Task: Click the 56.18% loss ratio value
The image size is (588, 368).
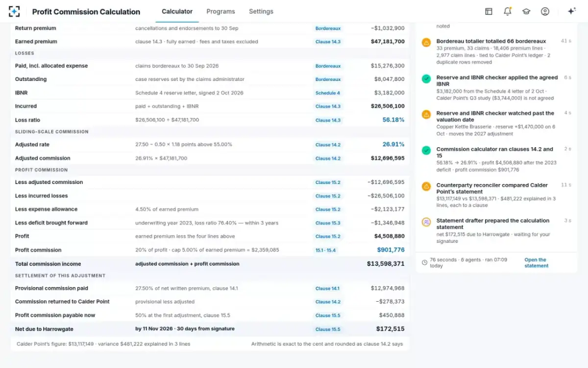Action: (393, 120)
